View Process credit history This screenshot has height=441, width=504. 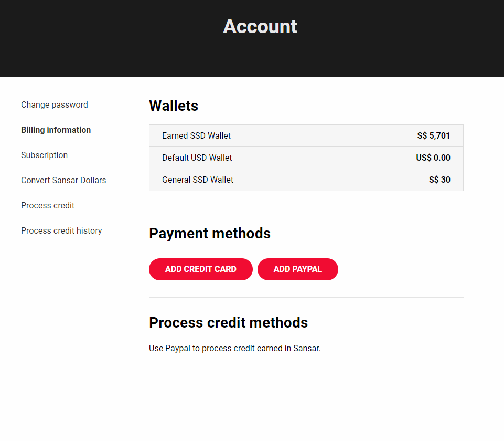(61, 231)
